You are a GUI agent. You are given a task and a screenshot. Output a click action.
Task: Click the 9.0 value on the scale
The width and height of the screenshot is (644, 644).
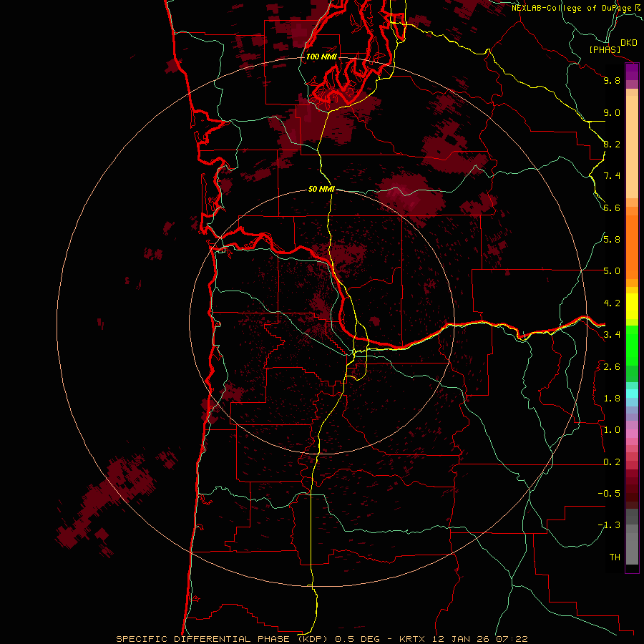point(612,112)
